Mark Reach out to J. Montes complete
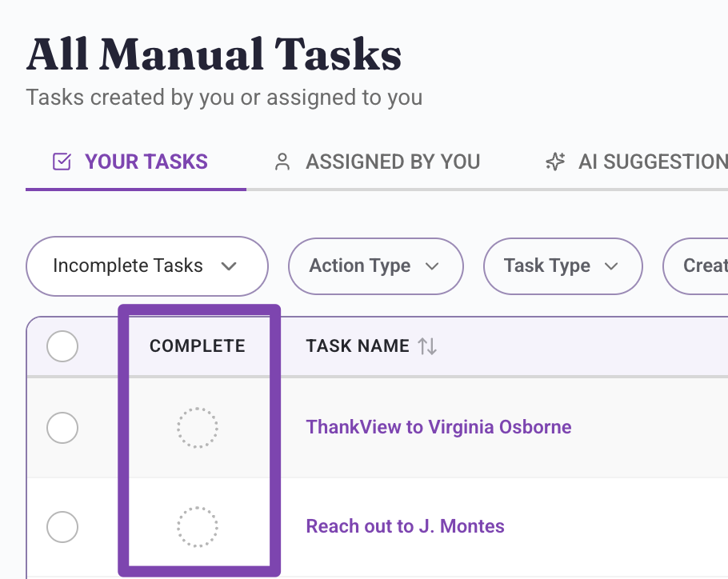Image resolution: width=728 pixels, height=579 pixels. pyautogui.click(x=198, y=526)
